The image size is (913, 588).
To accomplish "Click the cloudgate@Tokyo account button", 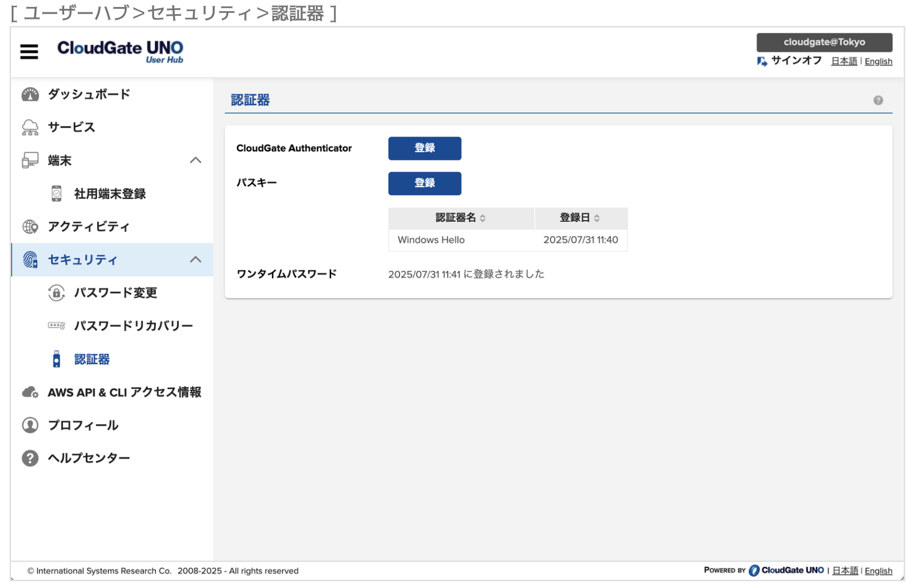I will coord(824,42).
